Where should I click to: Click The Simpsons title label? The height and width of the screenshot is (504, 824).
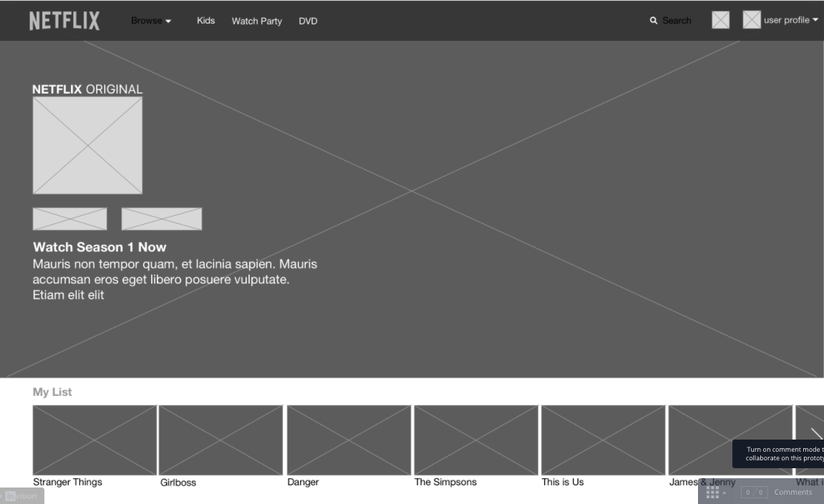(x=445, y=482)
